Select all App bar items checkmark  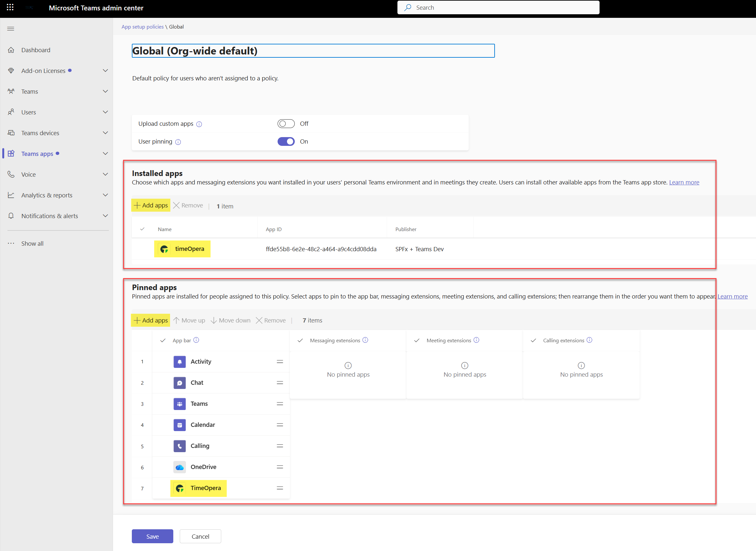(x=163, y=340)
